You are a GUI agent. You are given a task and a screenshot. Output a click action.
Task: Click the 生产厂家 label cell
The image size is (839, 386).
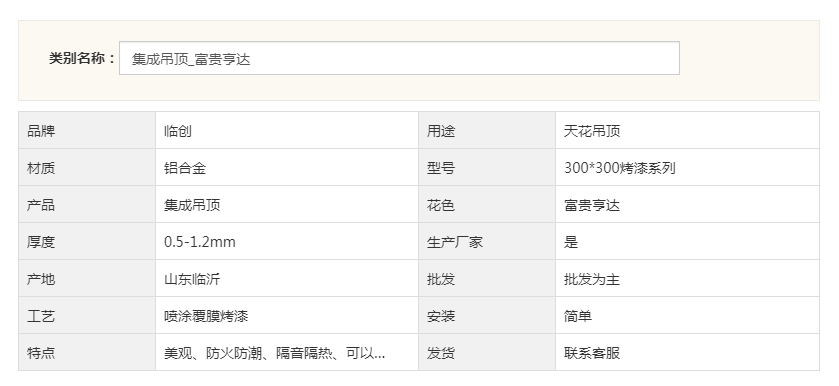487,241
